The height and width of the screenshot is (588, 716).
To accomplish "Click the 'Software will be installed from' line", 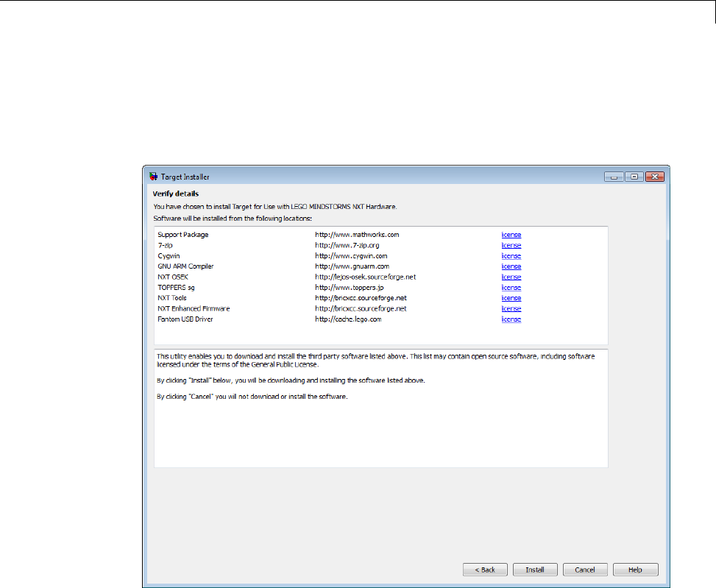I will [x=233, y=219].
